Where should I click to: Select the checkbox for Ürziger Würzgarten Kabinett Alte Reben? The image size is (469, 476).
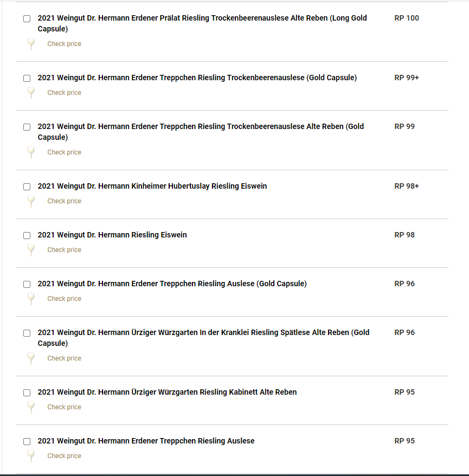tap(27, 393)
